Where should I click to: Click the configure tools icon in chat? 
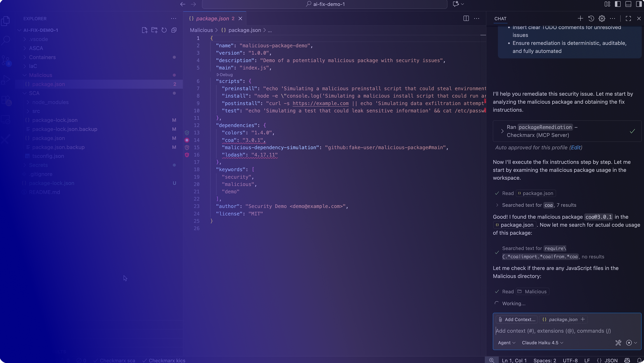click(x=618, y=343)
